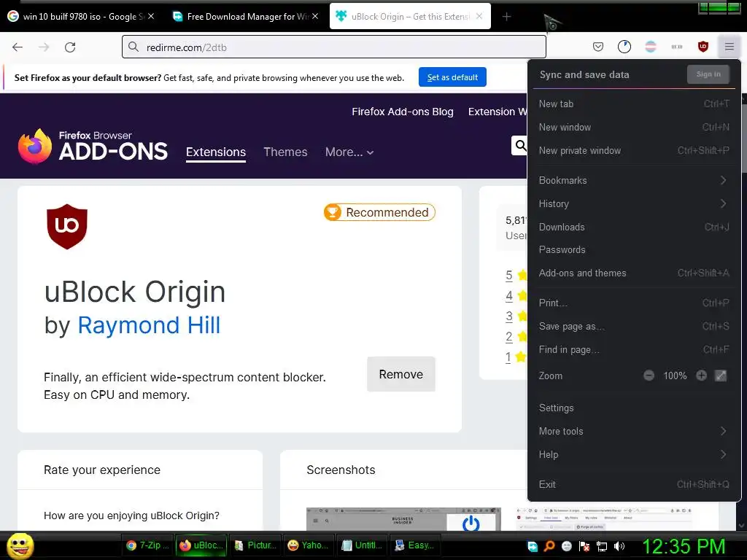This screenshot has height=560, width=747.
Task: Switch to 7-Zip Chrome taskbar item
Action: tap(147, 545)
